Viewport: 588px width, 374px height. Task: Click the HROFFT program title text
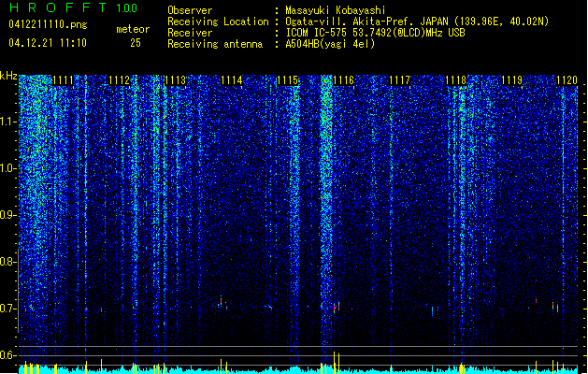(x=58, y=7)
